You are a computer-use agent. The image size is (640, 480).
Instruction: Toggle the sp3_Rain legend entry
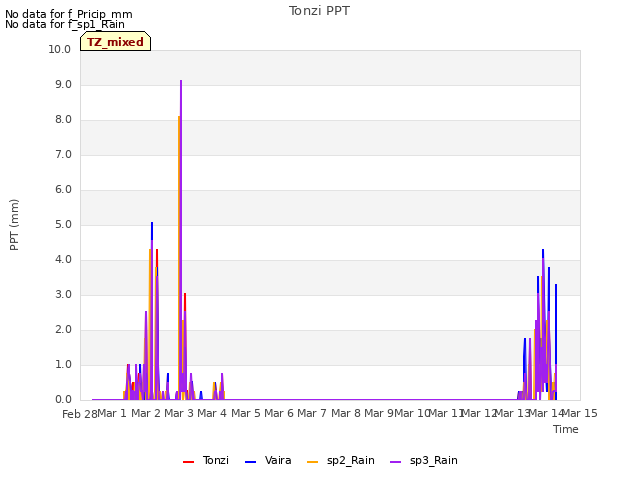coord(424,461)
